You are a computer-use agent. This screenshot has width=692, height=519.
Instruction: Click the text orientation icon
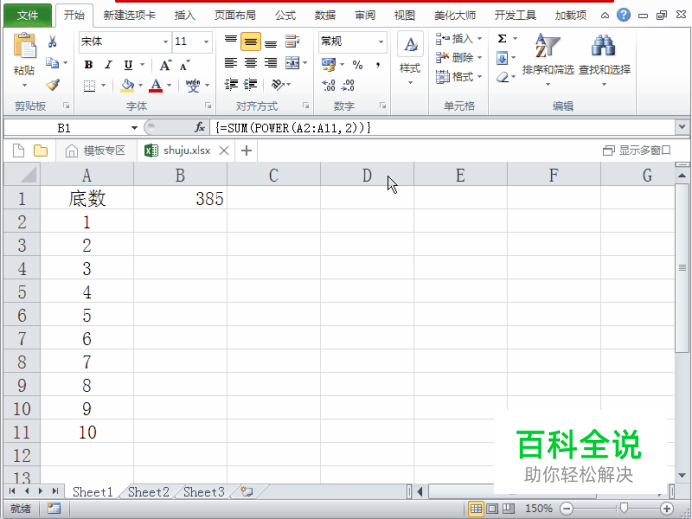(278, 84)
